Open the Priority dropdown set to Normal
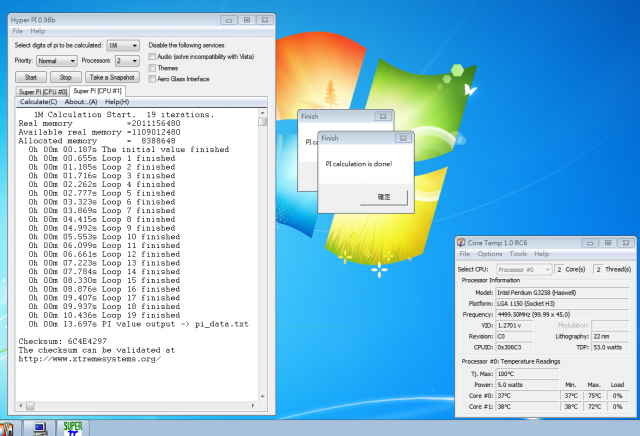Screen dimensions: 640x436 coord(56,61)
